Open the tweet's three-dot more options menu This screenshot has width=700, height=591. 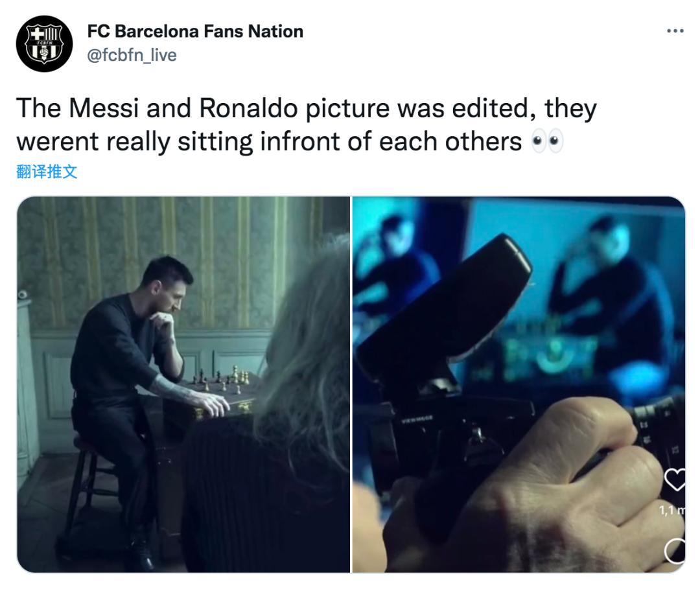[x=675, y=31]
